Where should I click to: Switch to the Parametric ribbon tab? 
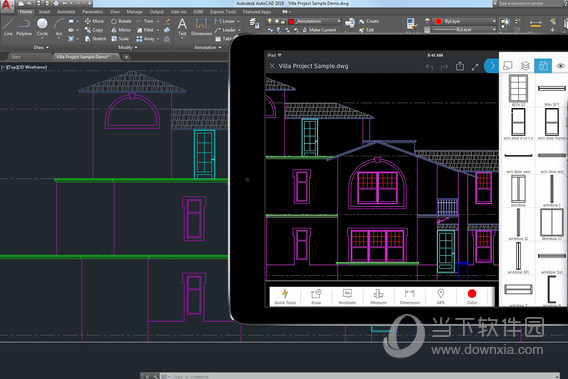pyautogui.click(x=93, y=12)
